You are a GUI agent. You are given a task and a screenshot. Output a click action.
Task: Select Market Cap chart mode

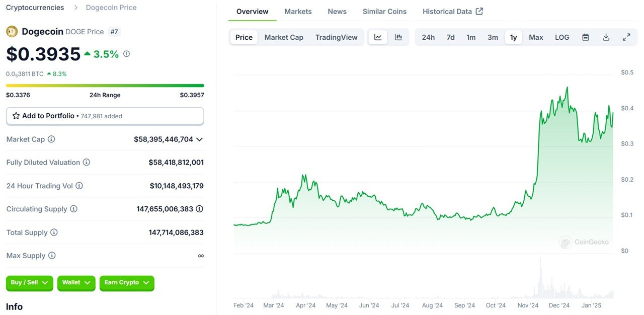click(x=284, y=37)
